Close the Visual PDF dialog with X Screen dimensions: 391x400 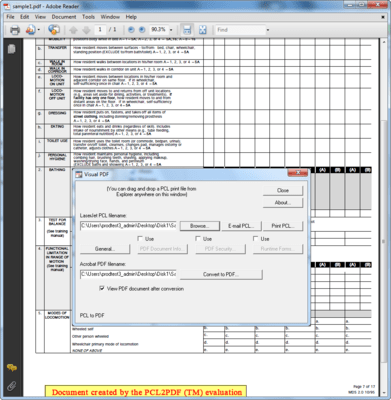point(297,172)
